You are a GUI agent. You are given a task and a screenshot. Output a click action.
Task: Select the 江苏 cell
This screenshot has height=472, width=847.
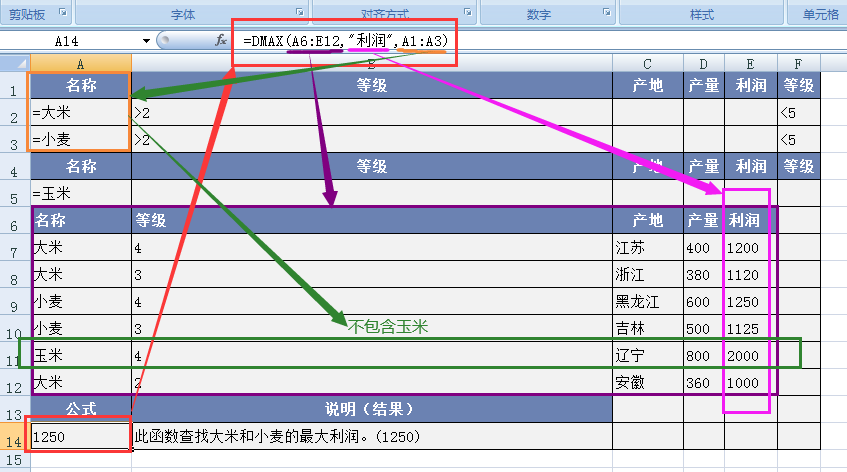648,247
